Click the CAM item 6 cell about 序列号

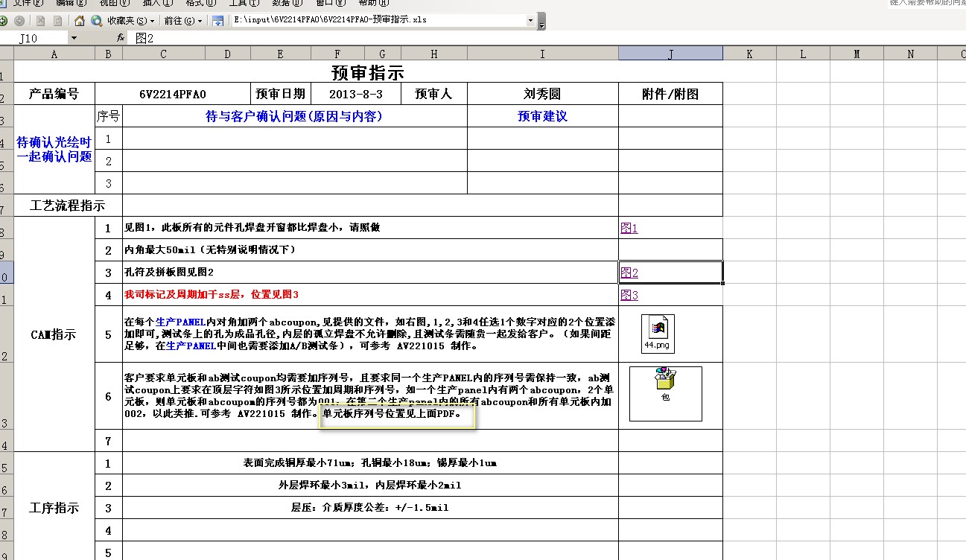(x=370, y=396)
